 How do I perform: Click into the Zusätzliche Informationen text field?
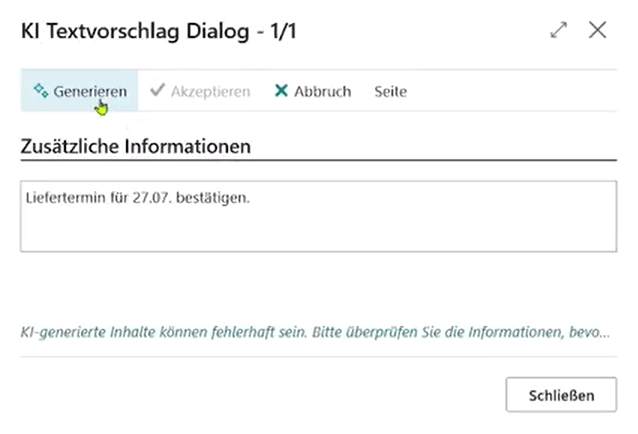[x=319, y=216]
